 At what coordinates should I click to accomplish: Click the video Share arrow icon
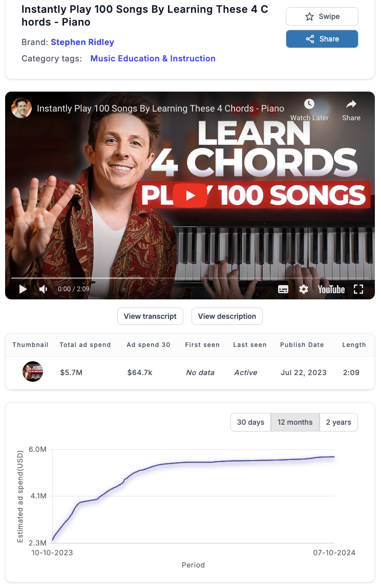pyautogui.click(x=351, y=104)
